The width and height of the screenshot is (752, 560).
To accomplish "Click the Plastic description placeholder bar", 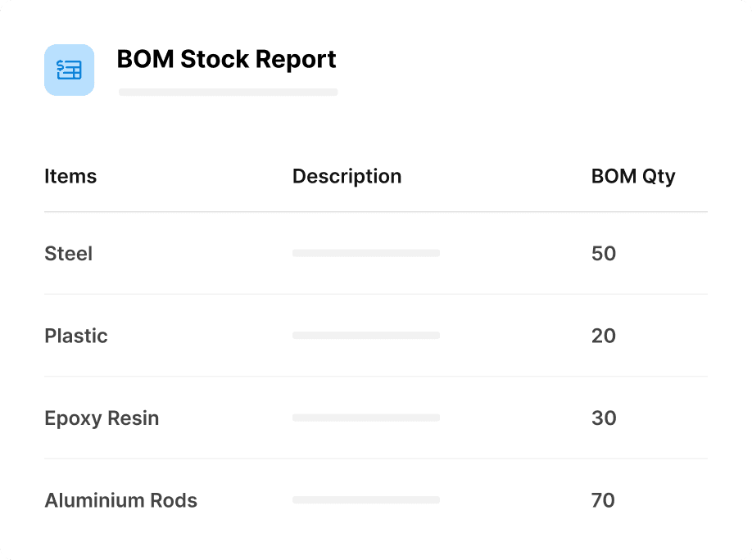I will point(365,336).
